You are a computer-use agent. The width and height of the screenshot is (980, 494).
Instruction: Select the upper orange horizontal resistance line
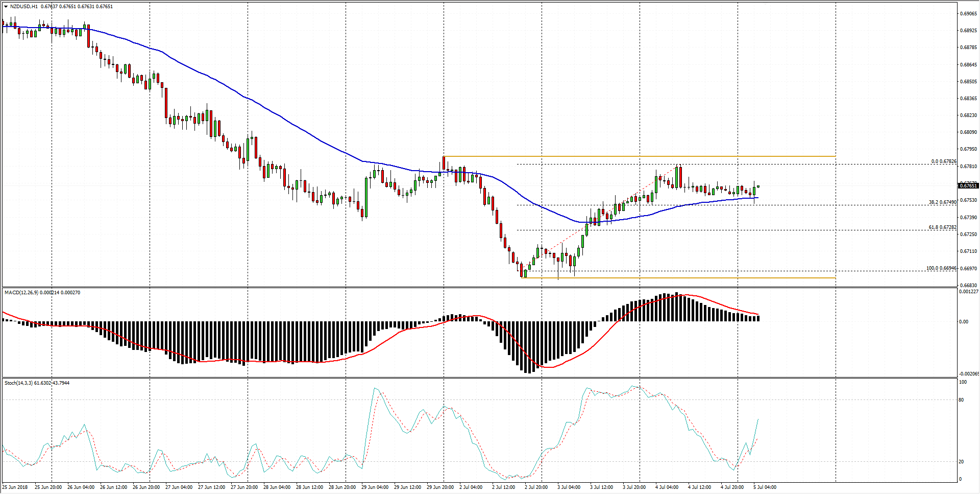638,156
